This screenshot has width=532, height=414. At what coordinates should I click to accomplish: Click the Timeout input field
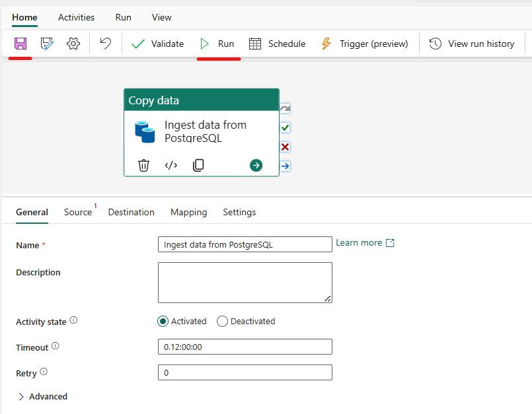[245, 347]
